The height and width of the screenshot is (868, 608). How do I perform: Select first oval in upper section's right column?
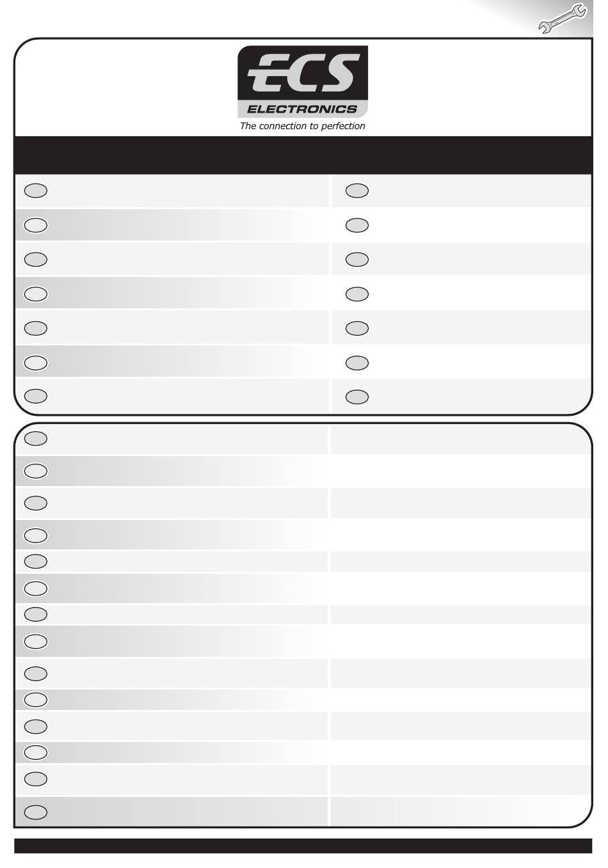357,191
